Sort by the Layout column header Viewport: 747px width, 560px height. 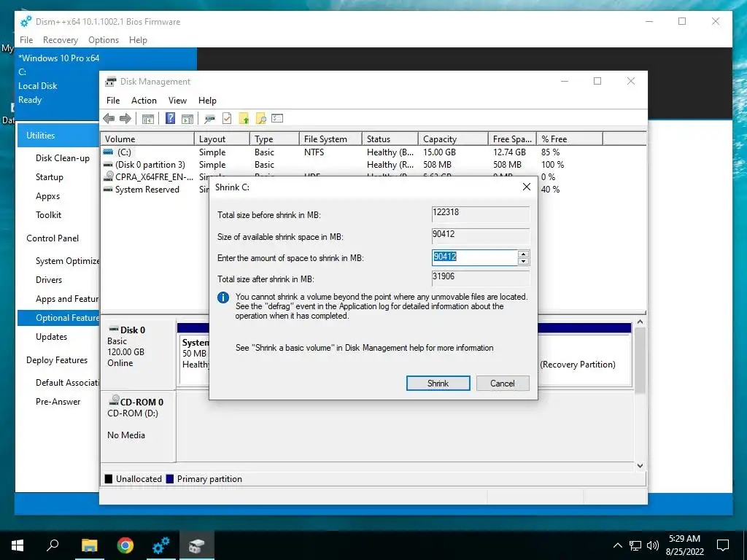pos(222,139)
